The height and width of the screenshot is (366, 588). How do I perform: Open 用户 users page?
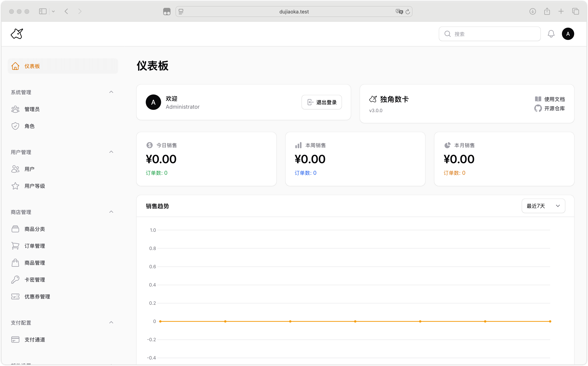[63, 169]
